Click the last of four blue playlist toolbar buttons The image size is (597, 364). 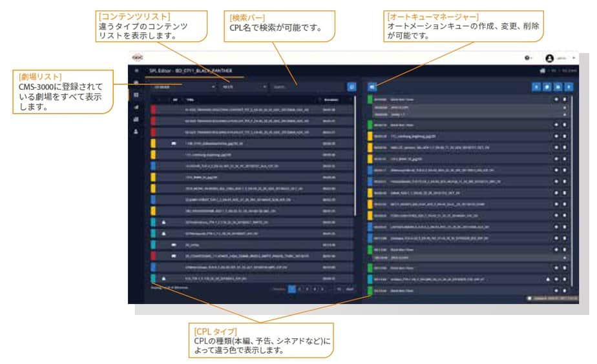click(x=569, y=87)
